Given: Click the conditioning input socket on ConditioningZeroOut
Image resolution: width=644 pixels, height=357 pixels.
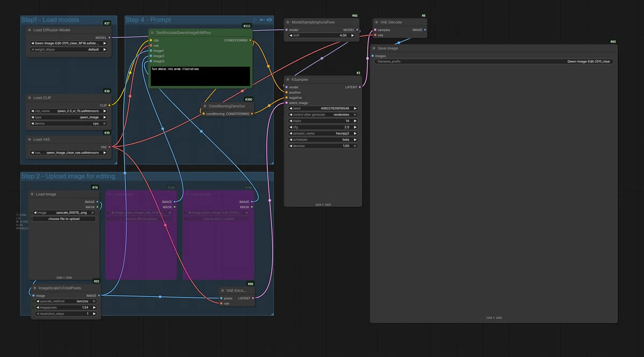Looking at the screenshot, I should tap(204, 114).
